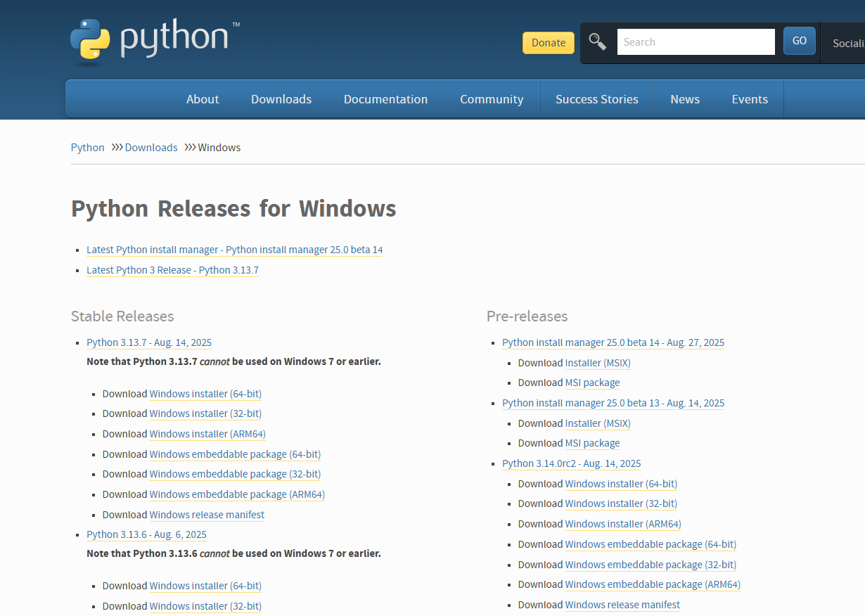865x616 pixels.
Task: Download Python 3.13.7 Windows installer (64-bit)
Action: click(205, 394)
